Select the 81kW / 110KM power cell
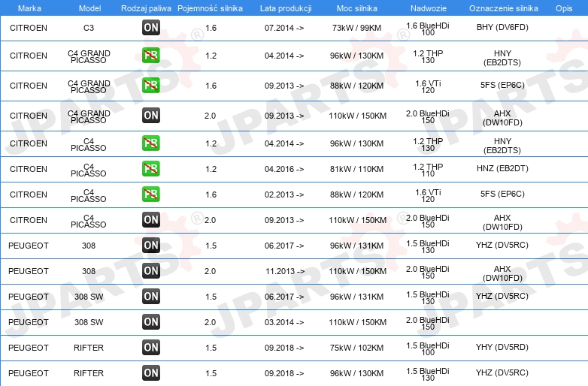This screenshot has width=588, height=386. point(356,169)
